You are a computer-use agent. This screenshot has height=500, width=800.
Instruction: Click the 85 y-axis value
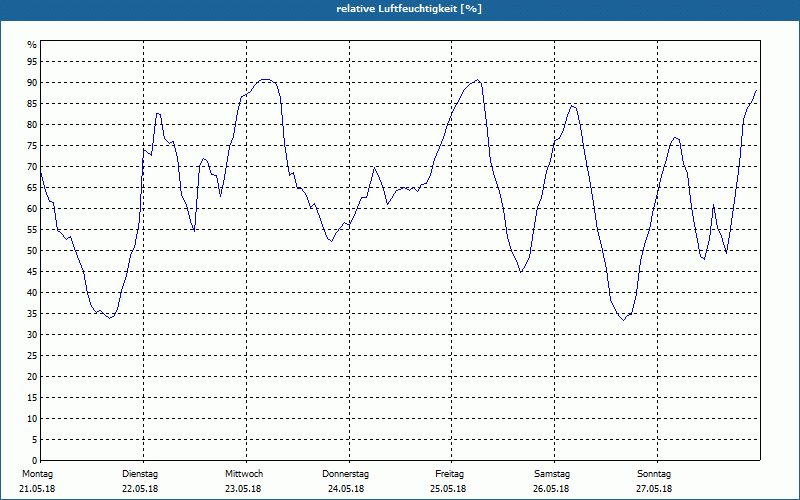click(32, 104)
